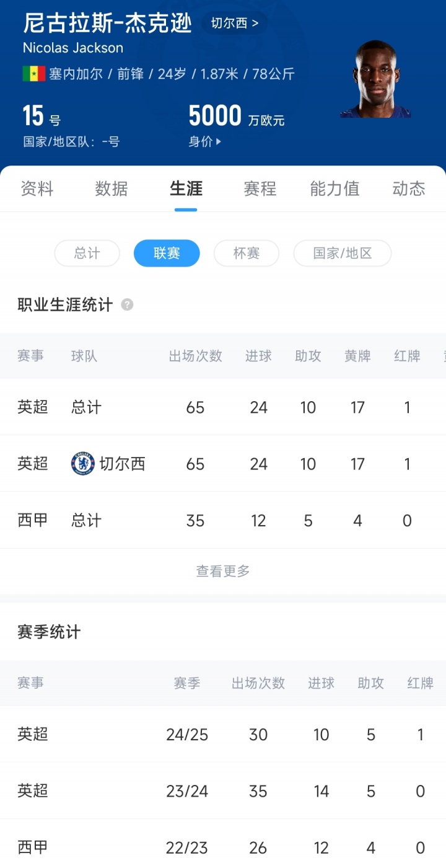The height and width of the screenshot is (868, 446).
Task: Click the Senegal flag icon
Action: point(34,74)
